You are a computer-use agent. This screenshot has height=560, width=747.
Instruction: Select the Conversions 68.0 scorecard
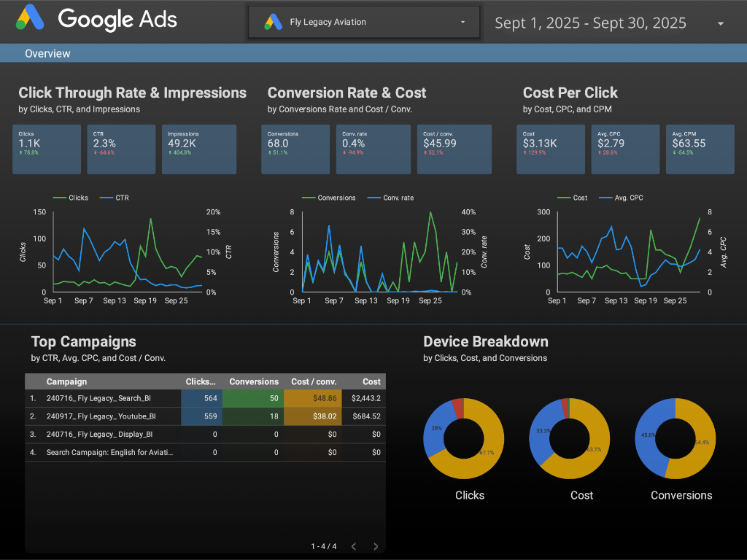tap(295, 149)
